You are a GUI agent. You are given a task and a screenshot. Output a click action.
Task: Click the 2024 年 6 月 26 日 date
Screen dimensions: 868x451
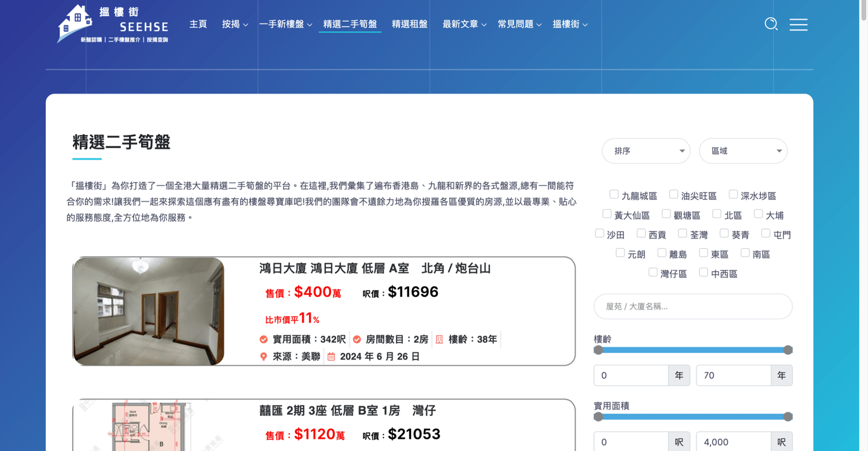[x=380, y=357]
